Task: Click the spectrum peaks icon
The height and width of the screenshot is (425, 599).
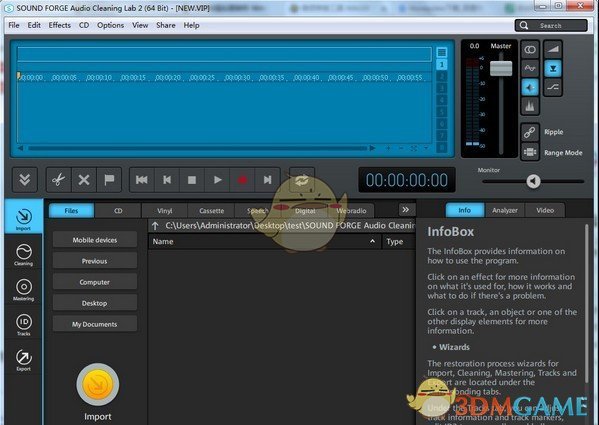Action: 530,106
